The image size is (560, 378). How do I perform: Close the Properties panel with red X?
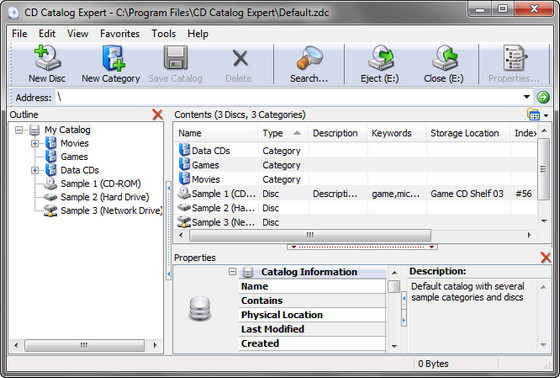tap(545, 257)
